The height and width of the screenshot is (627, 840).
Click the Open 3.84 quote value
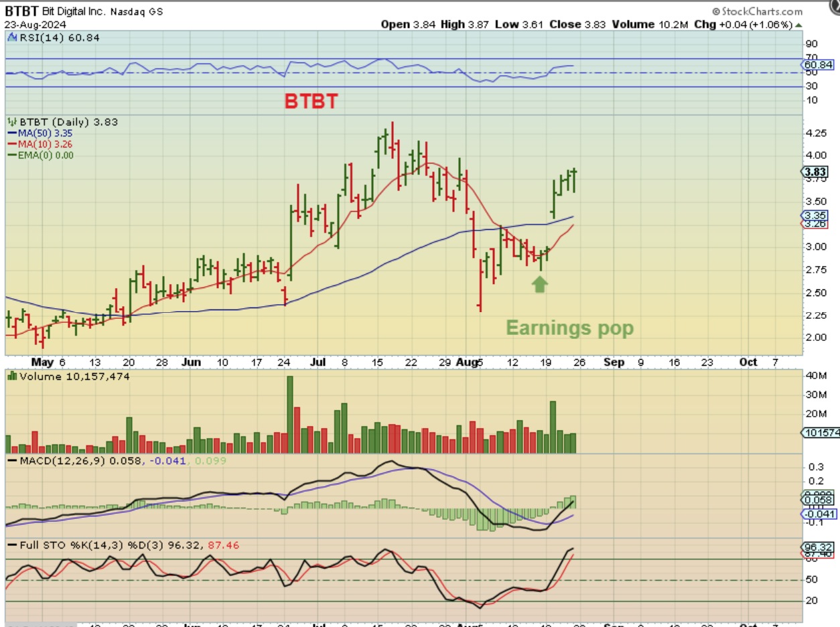[x=408, y=24]
